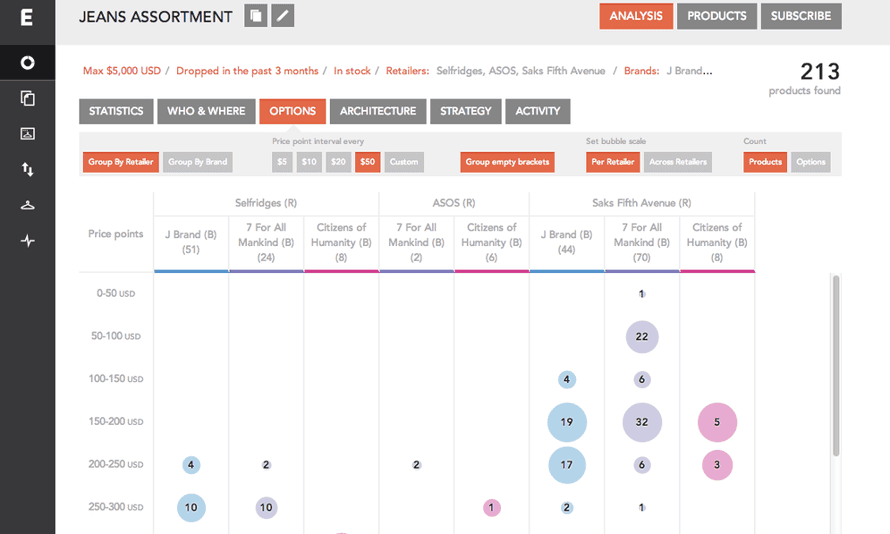Click the In stock filter
The width and height of the screenshot is (890, 534).
[352, 71]
